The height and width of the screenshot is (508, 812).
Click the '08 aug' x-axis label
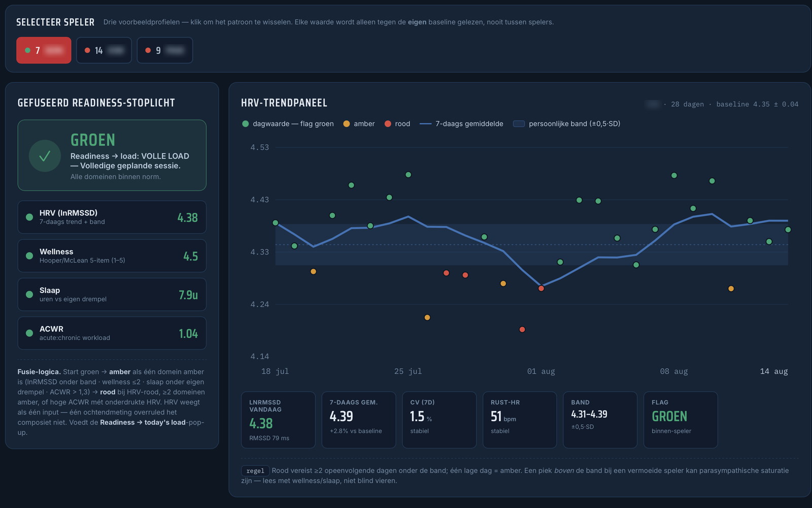click(674, 371)
